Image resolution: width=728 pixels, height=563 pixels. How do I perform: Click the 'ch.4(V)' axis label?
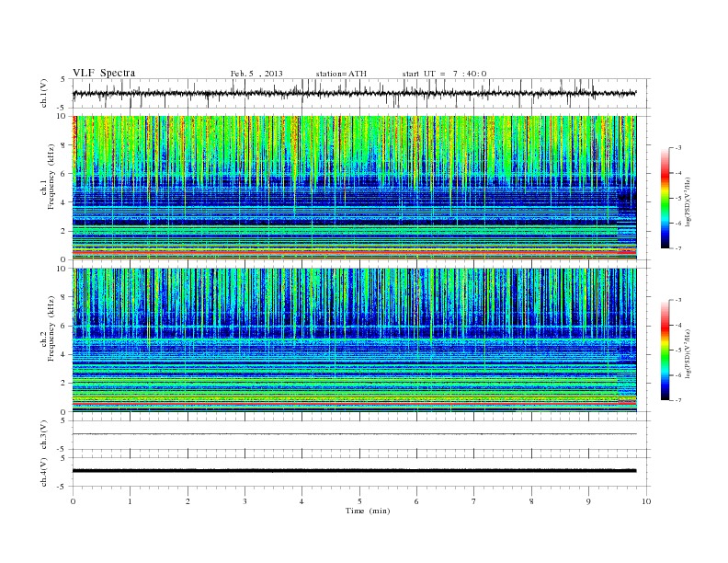point(44,472)
